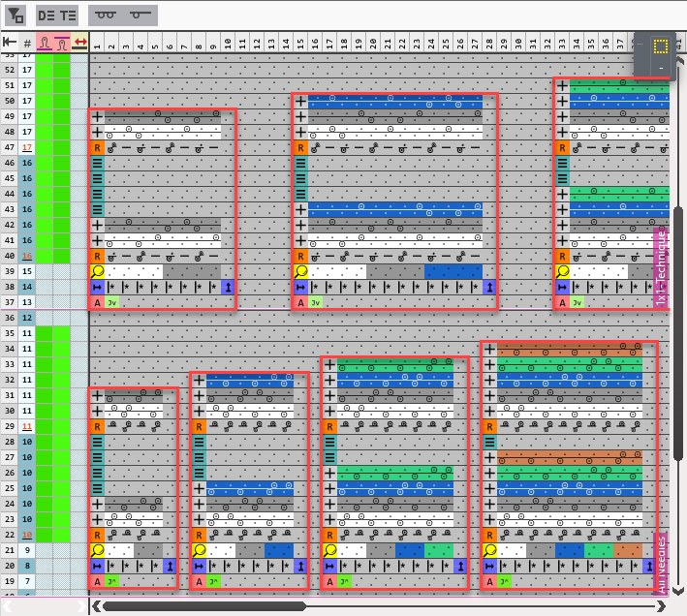The height and width of the screenshot is (616, 687).
Task: Click the horizontal scrollbar at the bottom
Action: [x=203, y=606]
